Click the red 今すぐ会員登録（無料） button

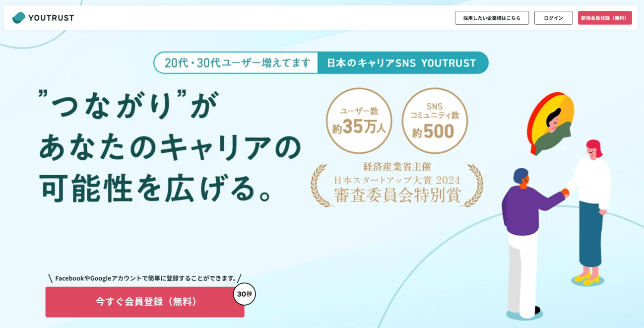[x=145, y=302]
